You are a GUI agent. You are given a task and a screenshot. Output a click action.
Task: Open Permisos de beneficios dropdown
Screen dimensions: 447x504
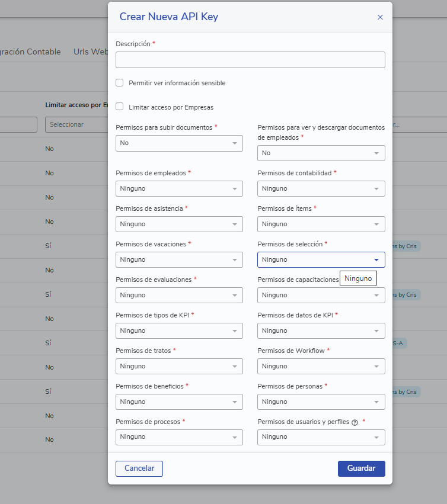pyautogui.click(x=179, y=402)
